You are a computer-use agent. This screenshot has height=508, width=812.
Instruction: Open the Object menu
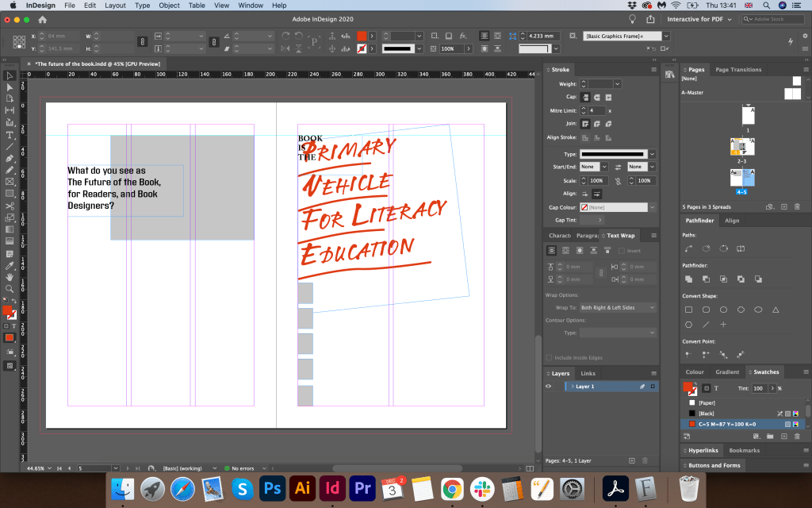(x=169, y=6)
